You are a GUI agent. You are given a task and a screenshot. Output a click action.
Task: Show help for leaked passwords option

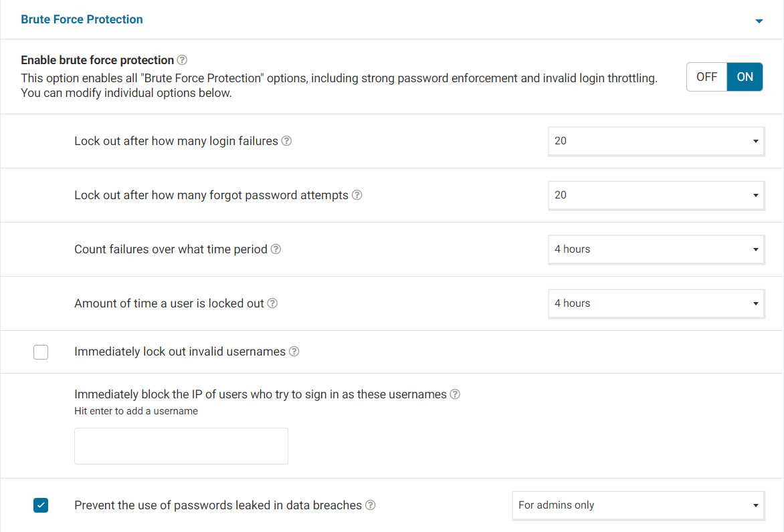[370, 505]
